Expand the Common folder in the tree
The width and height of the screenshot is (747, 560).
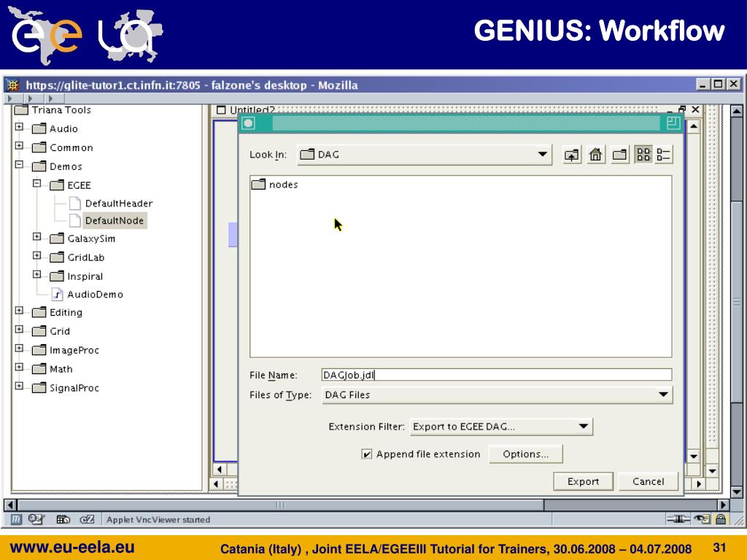click(19, 146)
